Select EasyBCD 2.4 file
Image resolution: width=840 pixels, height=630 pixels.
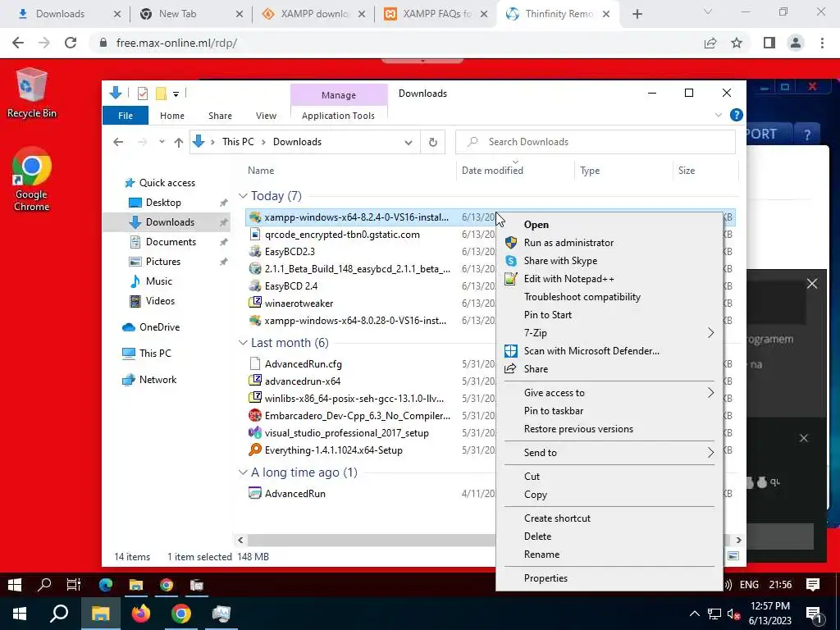tap(291, 286)
